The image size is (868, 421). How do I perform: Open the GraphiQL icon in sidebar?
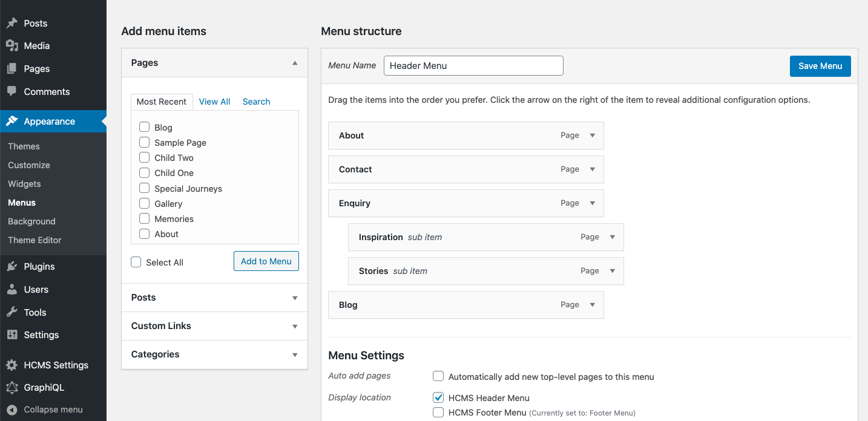tap(12, 388)
